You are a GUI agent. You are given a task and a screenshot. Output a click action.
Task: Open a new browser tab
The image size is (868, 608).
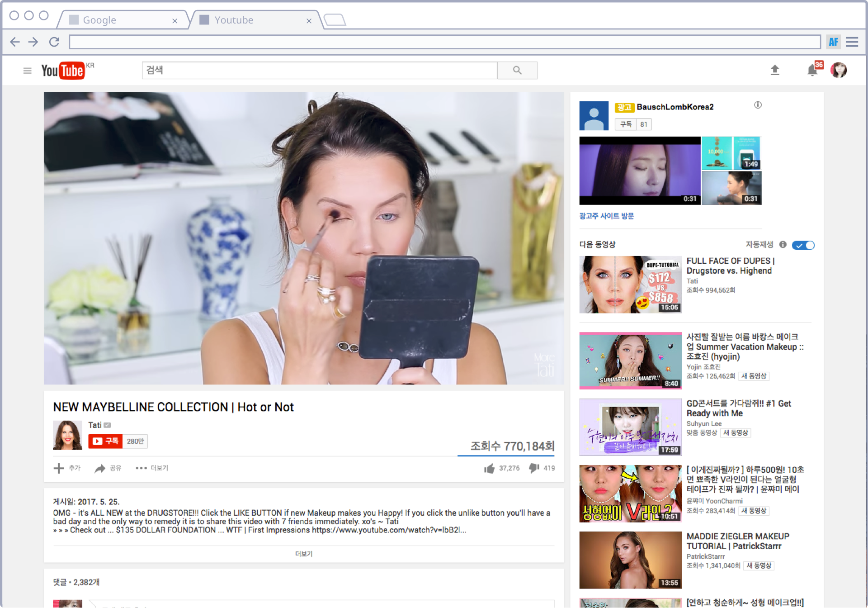(335, 20)
